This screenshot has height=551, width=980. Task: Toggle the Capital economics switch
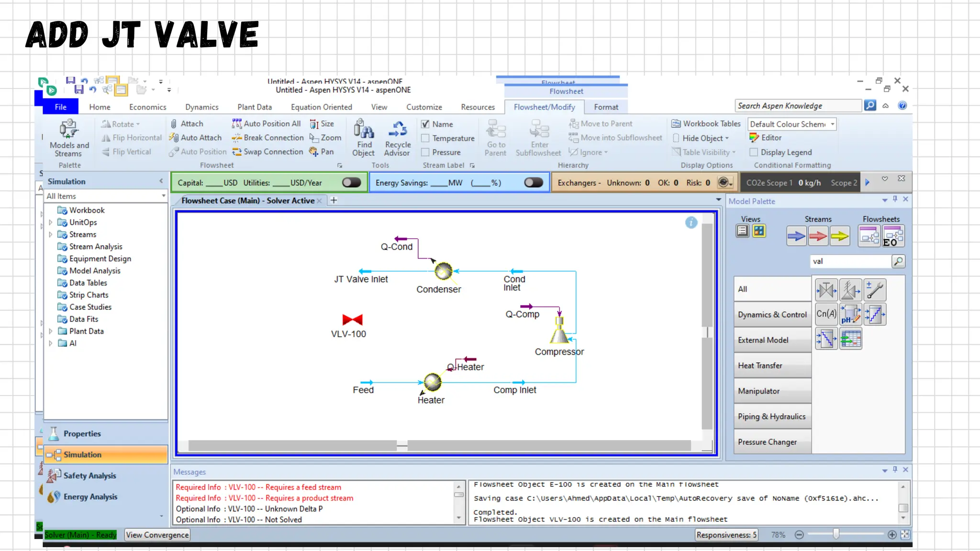click(x=352, y=183)
